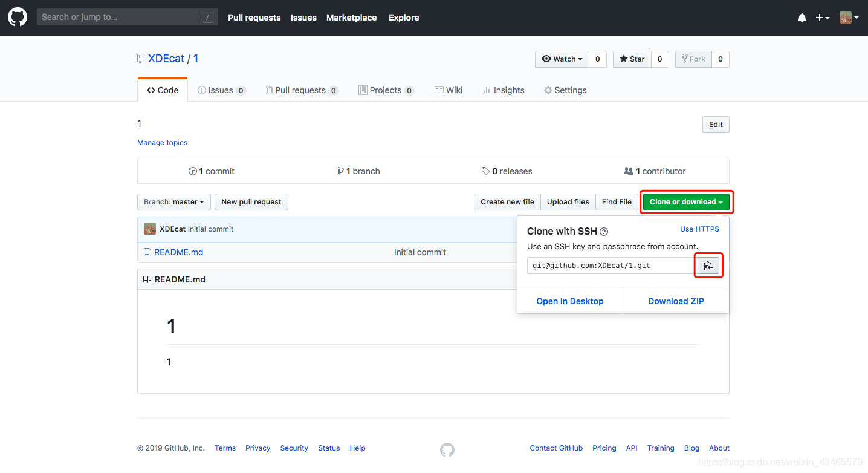
Task: Toggle the Clone or download dropdown
Action: 686,202
